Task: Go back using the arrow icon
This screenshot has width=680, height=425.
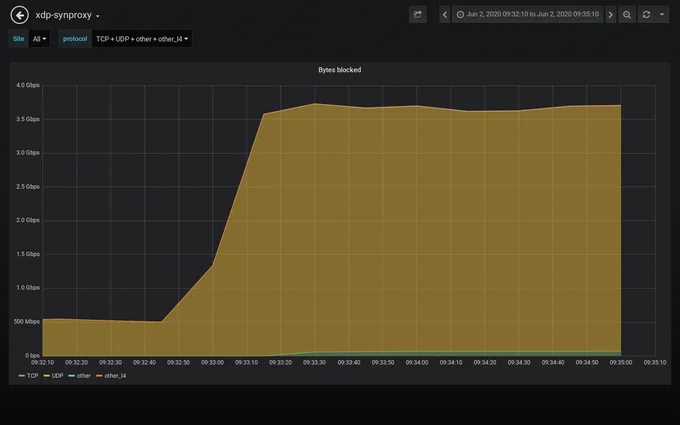Action: [x=20, y=15]
